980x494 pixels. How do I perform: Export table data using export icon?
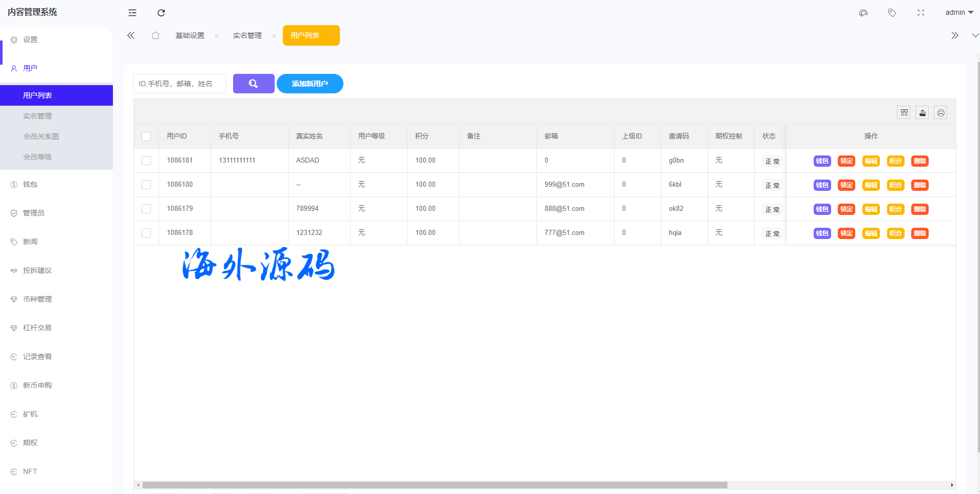pyautogui.click(x=923, y=113)
